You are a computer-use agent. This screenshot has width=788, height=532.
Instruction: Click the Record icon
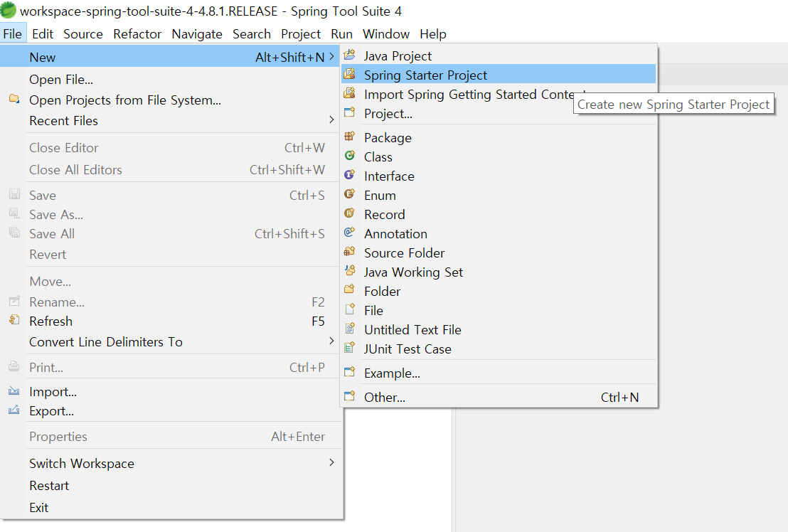pyautogui.click(x=350, y=213)
